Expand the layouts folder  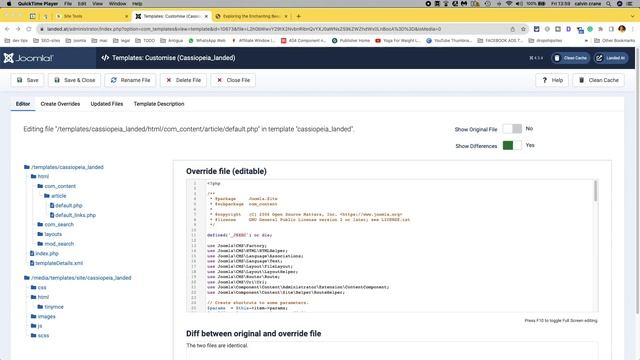[x=49, y=234]
